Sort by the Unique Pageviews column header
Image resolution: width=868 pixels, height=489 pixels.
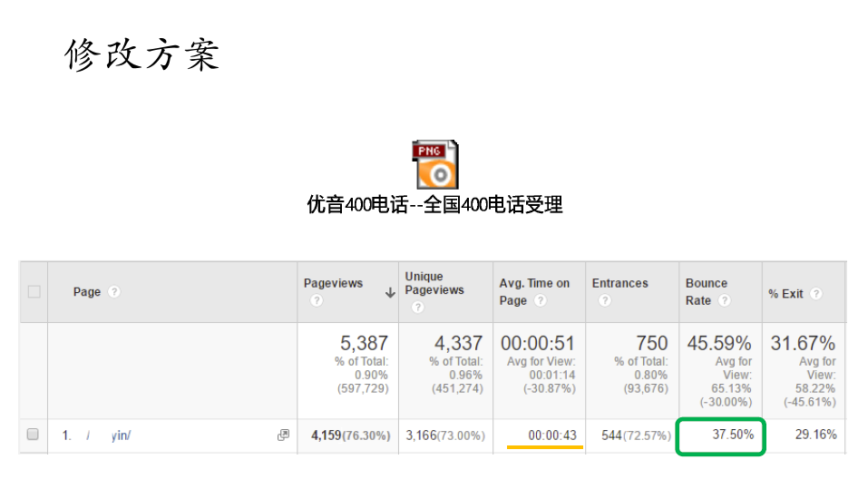(x=434, y=283)
